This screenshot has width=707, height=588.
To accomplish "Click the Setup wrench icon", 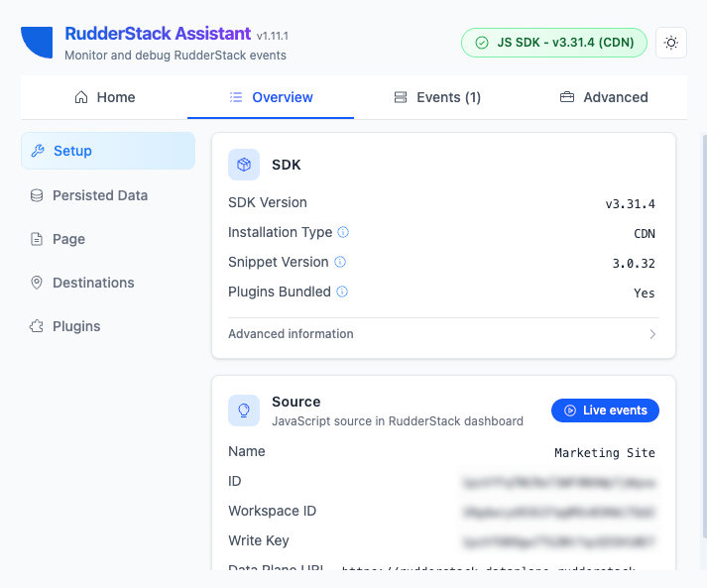I will point(38,151).
